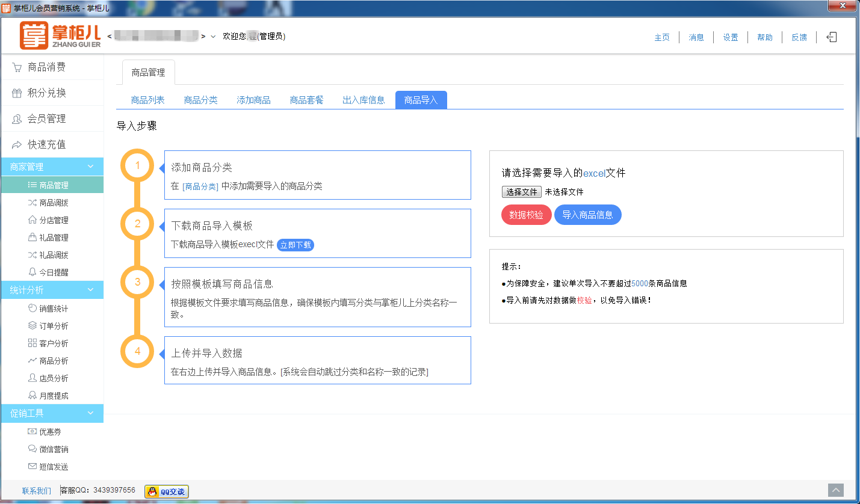Open the 消息 link in header
The height and width of the screenshot is (504, 860).
click(696, 37)
